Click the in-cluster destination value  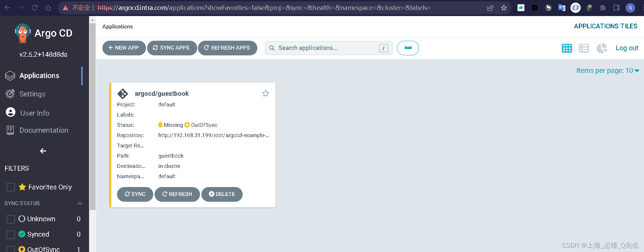tap(169, 166)
